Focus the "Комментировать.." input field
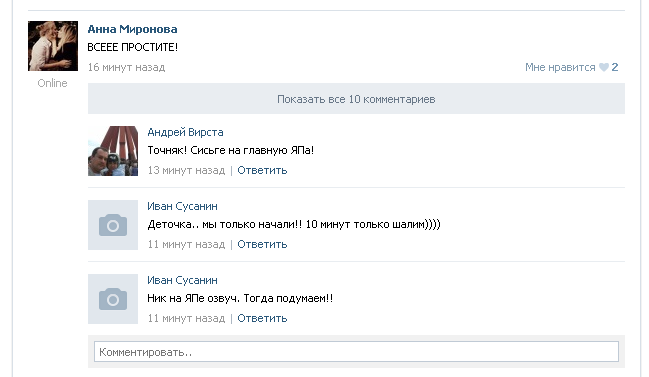 click(x=356, y=352)
